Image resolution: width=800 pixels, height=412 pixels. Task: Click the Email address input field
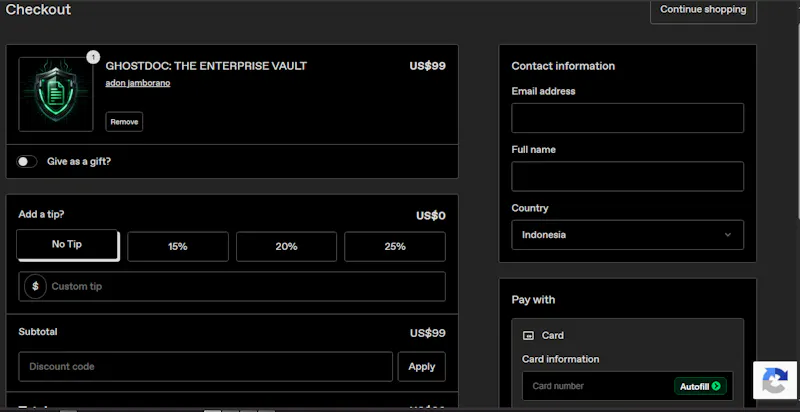coord(628,118)
